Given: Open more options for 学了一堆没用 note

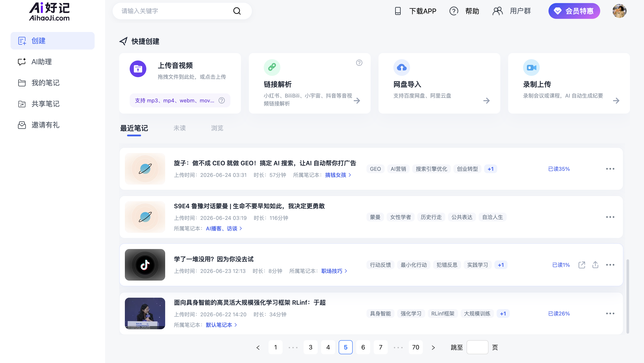Looking at the screenshot, I should 610,265.
